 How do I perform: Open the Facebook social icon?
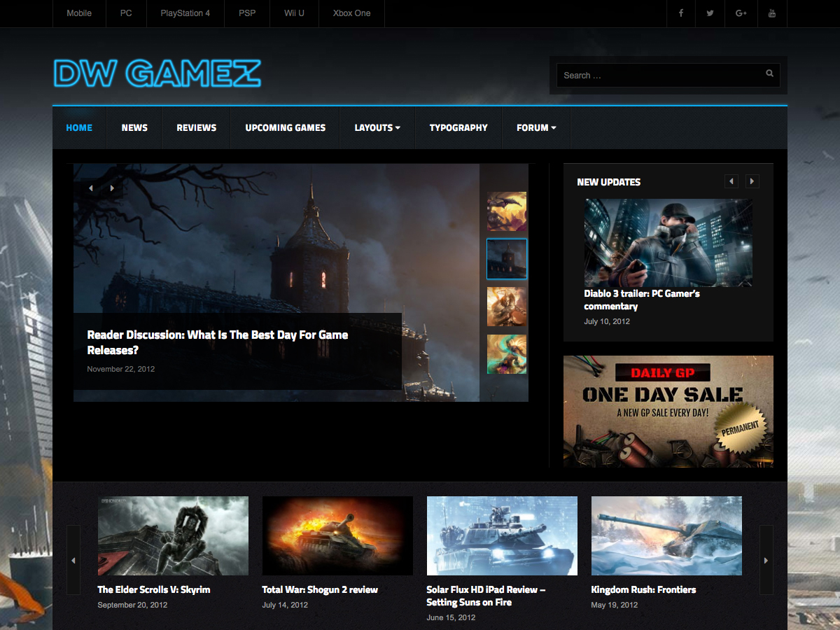pyautogui.click(x=680, y=13)
